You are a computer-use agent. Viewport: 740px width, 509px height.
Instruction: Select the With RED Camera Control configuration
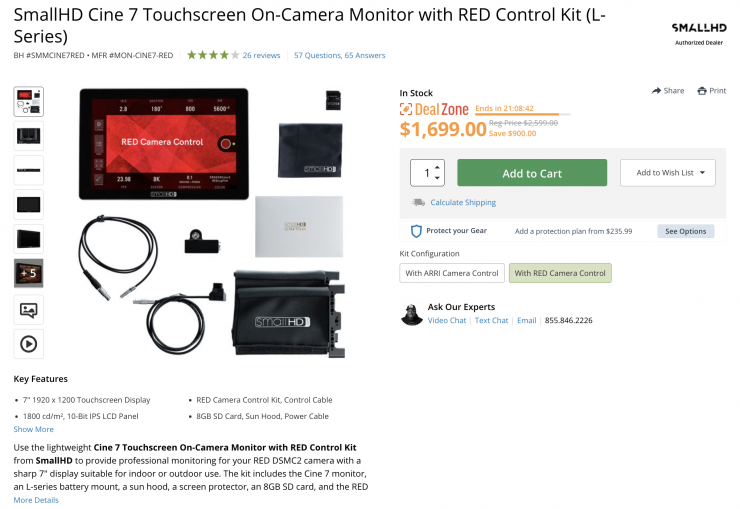(560, 273)
